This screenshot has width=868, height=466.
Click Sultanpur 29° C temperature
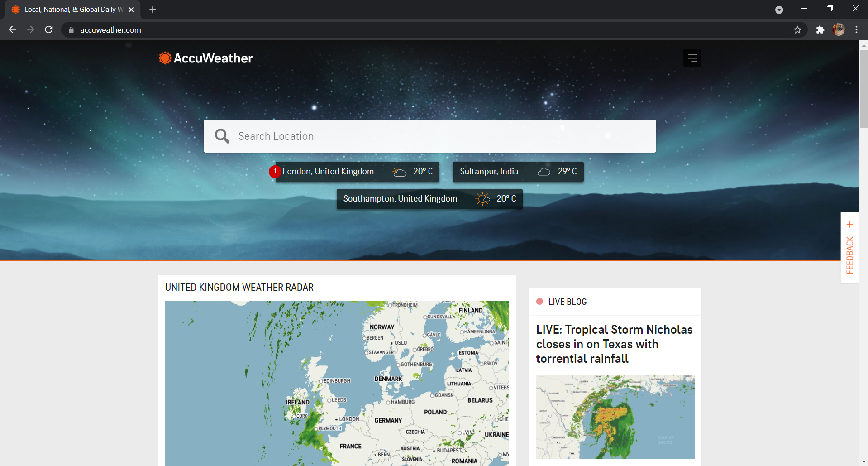[568, 172]
